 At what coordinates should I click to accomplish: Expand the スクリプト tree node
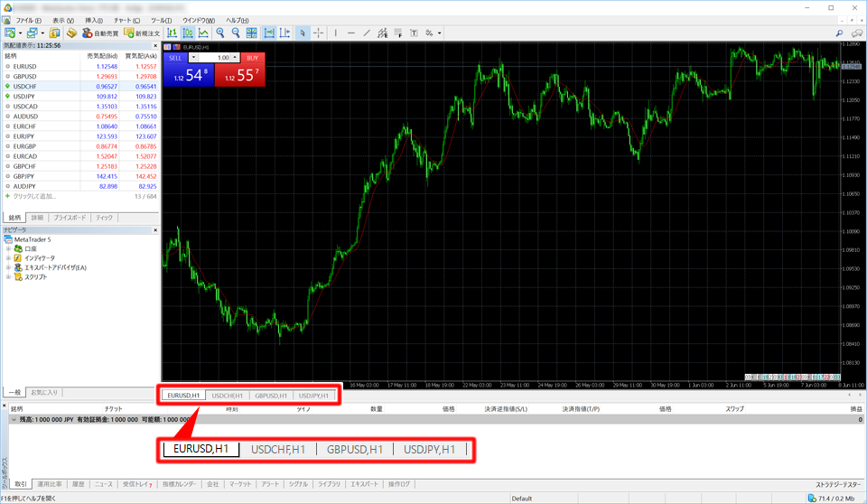8,277
